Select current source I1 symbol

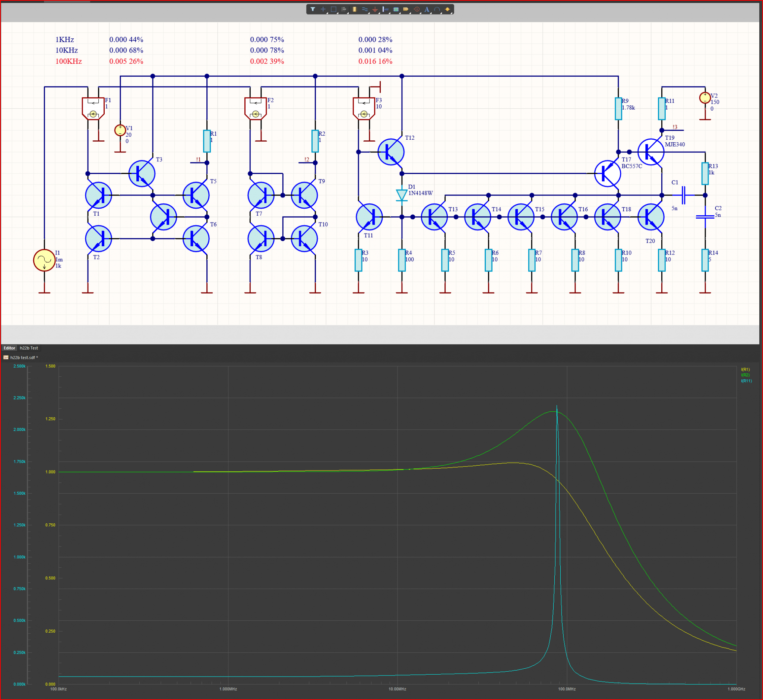pyautogui.click(x=44, y=260)
